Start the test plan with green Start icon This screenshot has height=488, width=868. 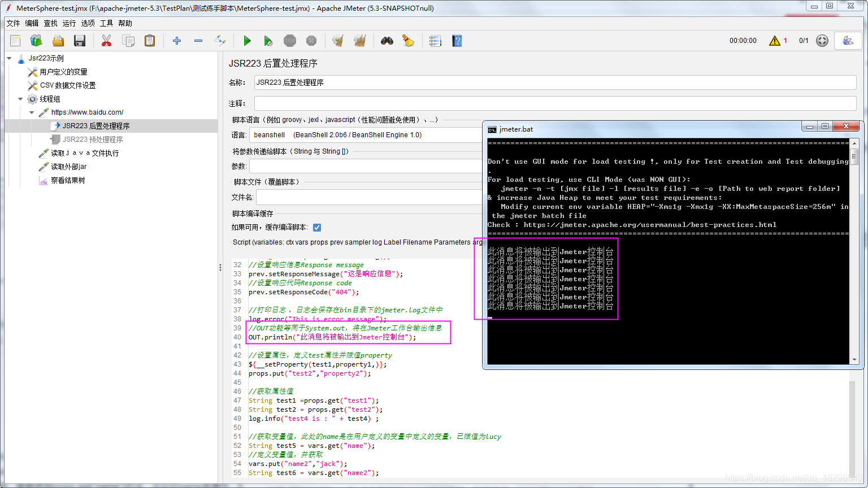[x=247, y=40]
